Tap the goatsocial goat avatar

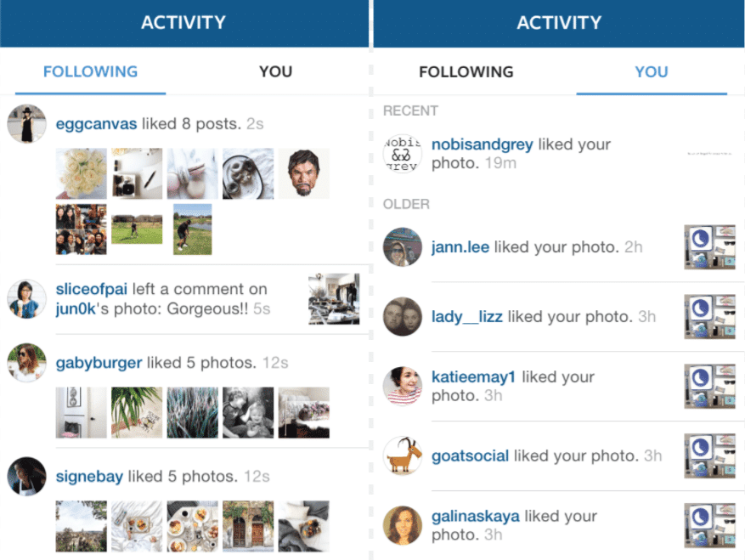(x=403, y=455)
